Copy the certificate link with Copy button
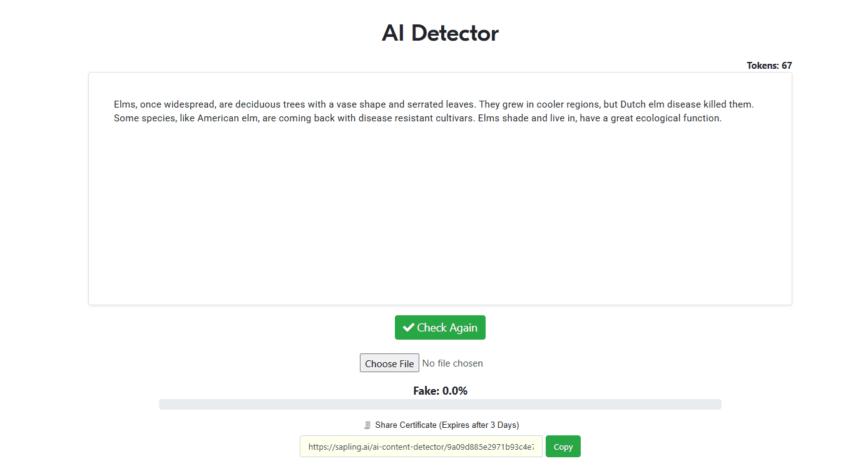868x476 pixels. (563, 447)
